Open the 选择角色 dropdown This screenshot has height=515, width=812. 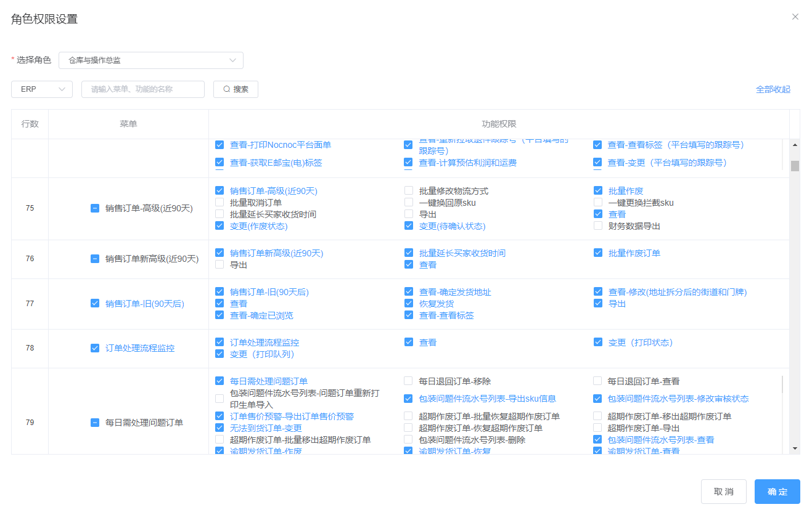[x=151, y=60]
